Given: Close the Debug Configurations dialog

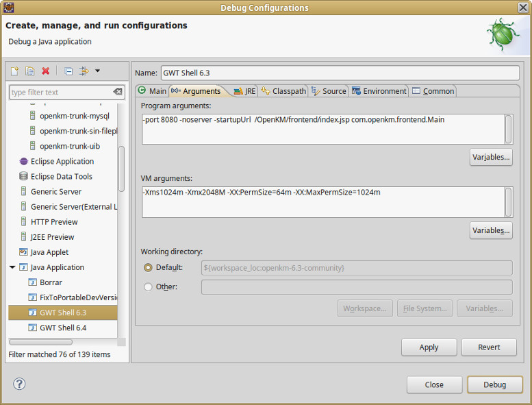Looking at the screenshot, I should (434, 384).
